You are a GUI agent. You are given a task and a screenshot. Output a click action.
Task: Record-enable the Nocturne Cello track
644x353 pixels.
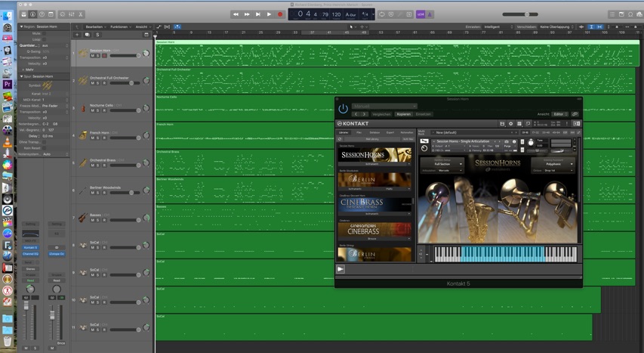click(x=104, y=110)
